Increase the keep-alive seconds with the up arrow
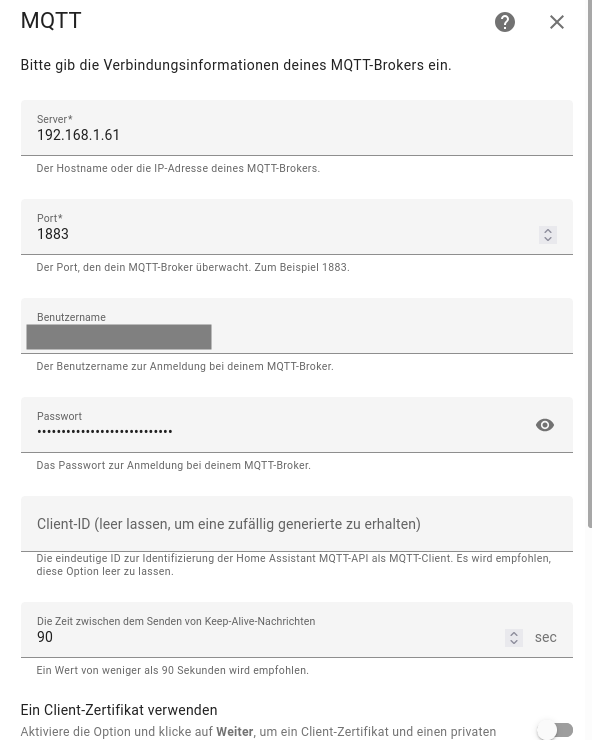The width and height of the screenshot is (592, 740). coord(514,634)
